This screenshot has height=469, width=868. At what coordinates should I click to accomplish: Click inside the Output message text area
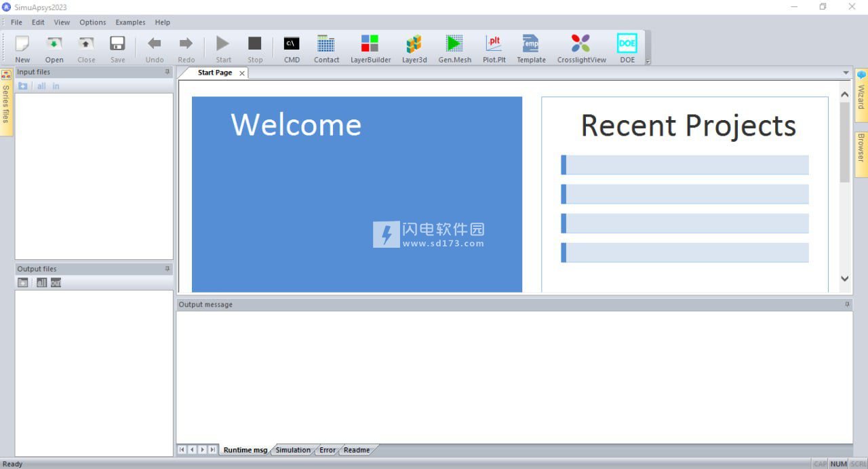point(514,377)
